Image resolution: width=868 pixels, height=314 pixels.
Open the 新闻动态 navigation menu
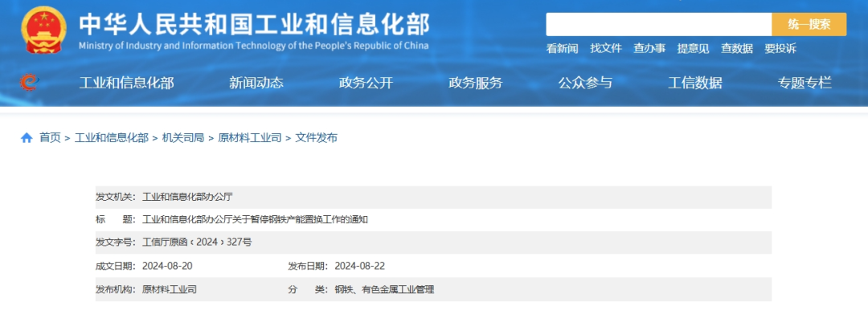(256, 83)
